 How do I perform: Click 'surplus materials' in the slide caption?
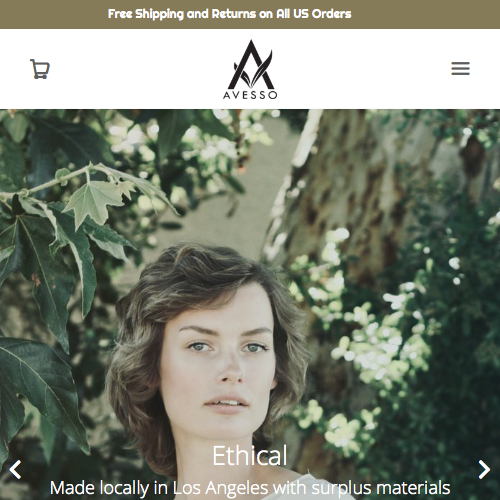tap(381, 488)
